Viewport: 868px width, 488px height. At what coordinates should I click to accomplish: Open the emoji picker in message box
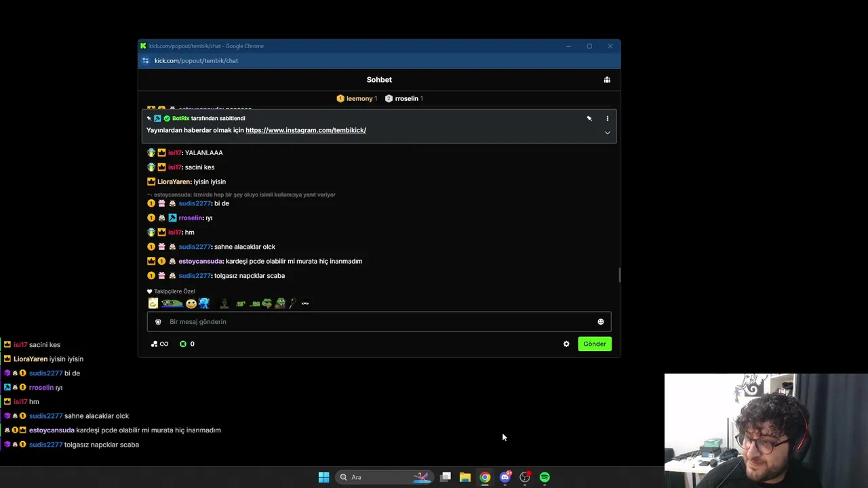click(600, 322)
